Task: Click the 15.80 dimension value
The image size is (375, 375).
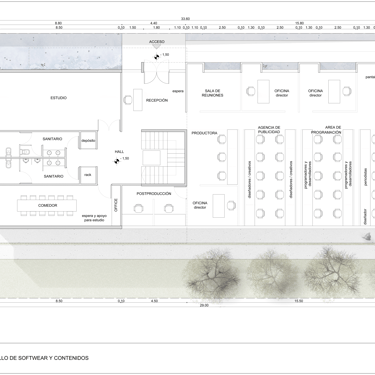Action: 299,23
